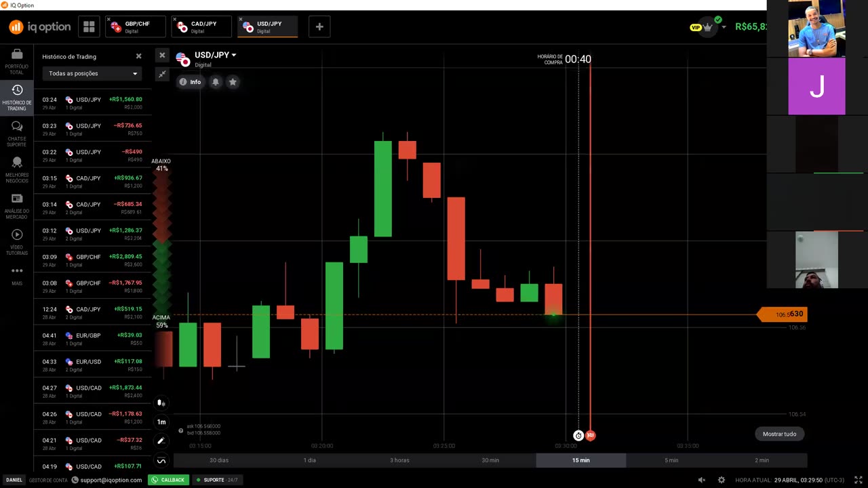
Task: Click the collapse chart arrows icon
Action: pyautogui.click(x=162, y=74)
